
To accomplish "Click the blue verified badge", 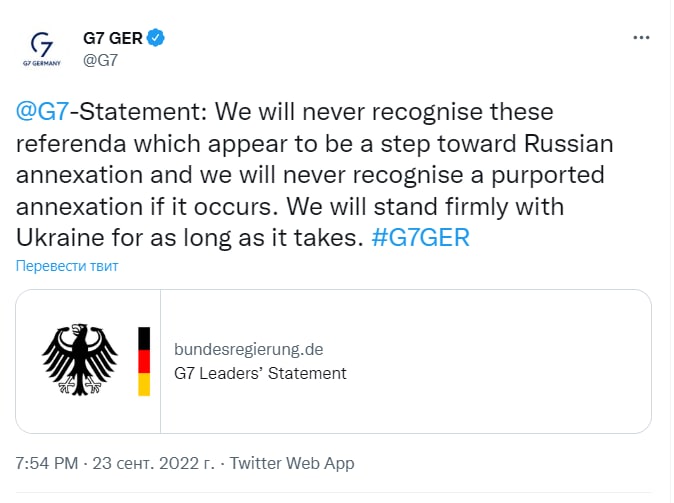I will [157, 39].
